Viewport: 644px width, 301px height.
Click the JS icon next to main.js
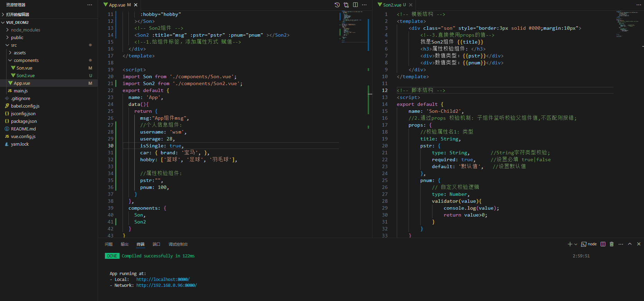10,91
